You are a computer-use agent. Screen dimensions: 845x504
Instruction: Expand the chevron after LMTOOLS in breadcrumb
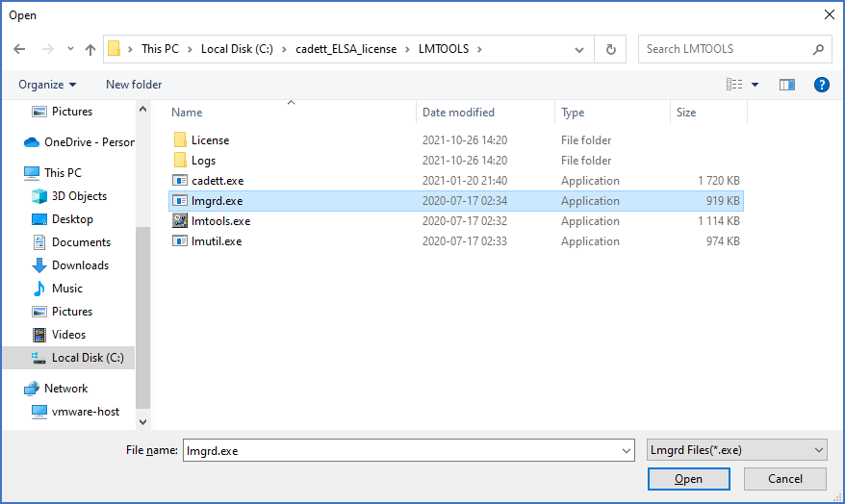tap(479, 50)
